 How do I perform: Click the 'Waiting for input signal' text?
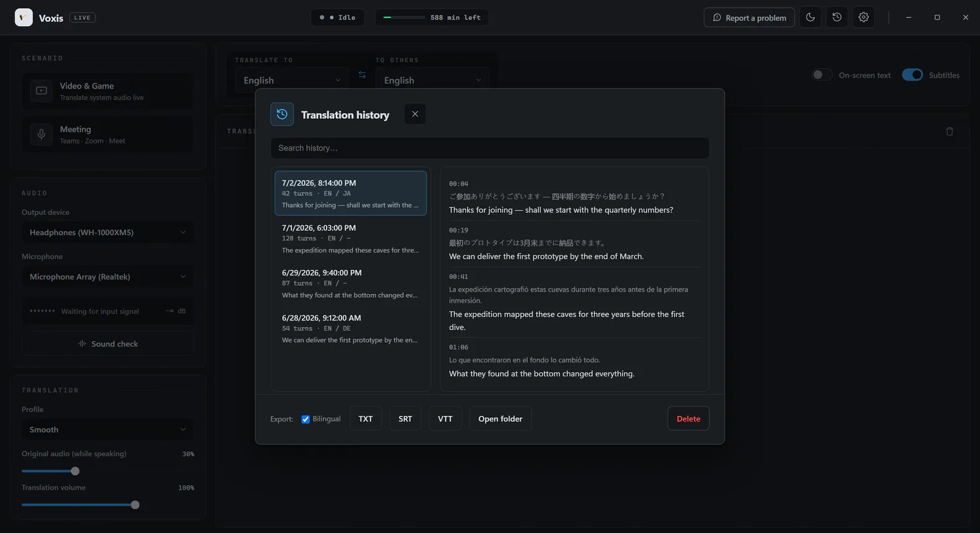pos(100,311)
